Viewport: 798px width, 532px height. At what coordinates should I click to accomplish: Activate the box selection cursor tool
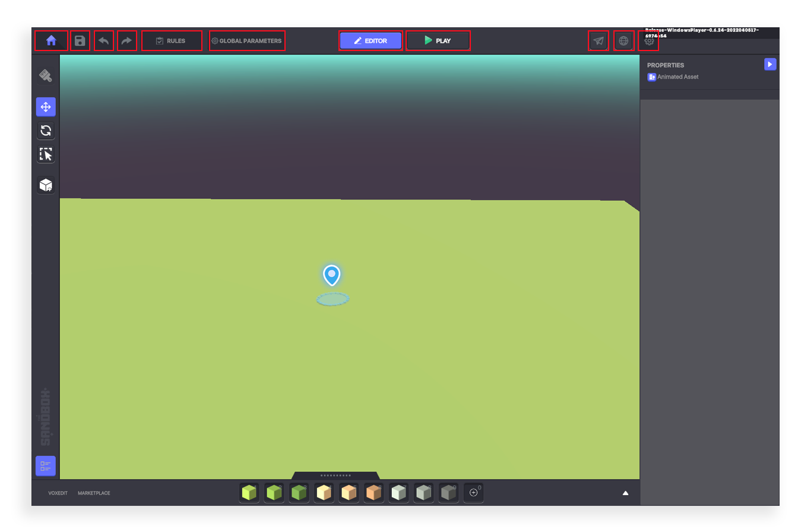[x=46, y=154]
